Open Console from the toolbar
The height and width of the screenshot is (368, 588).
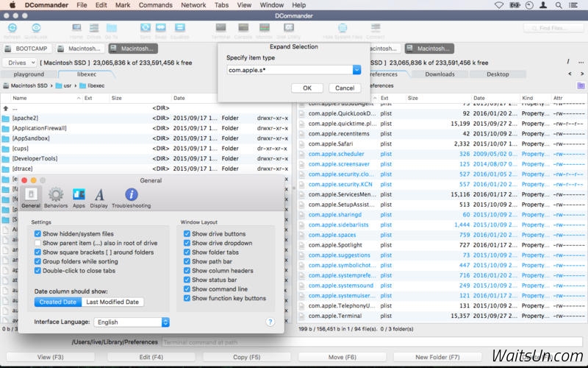(x=243, y=28)
